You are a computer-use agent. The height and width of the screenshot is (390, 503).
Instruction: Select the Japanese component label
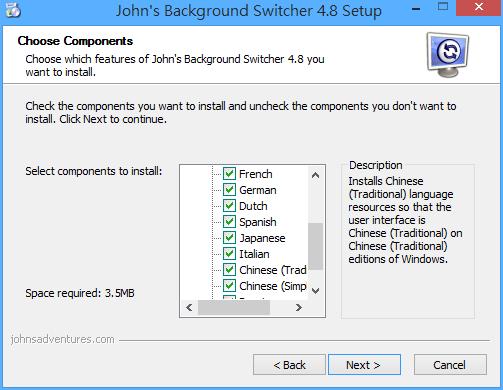(x=262, y=238)
